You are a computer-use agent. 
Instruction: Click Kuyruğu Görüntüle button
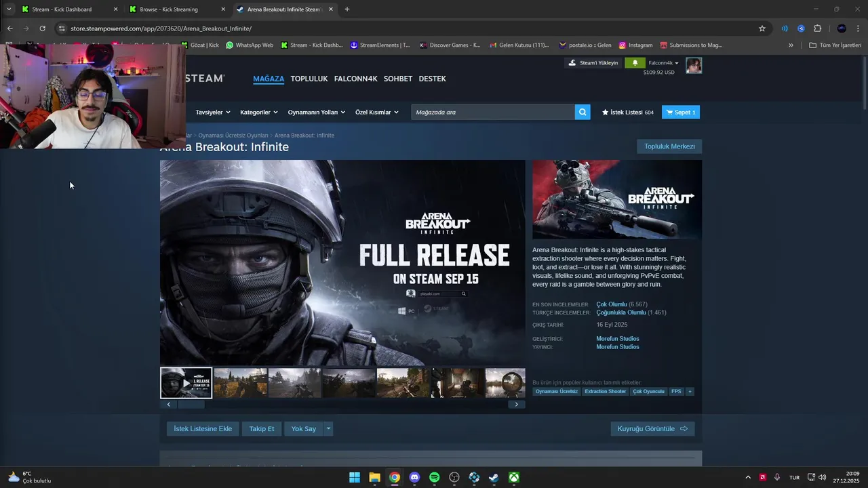652,428
